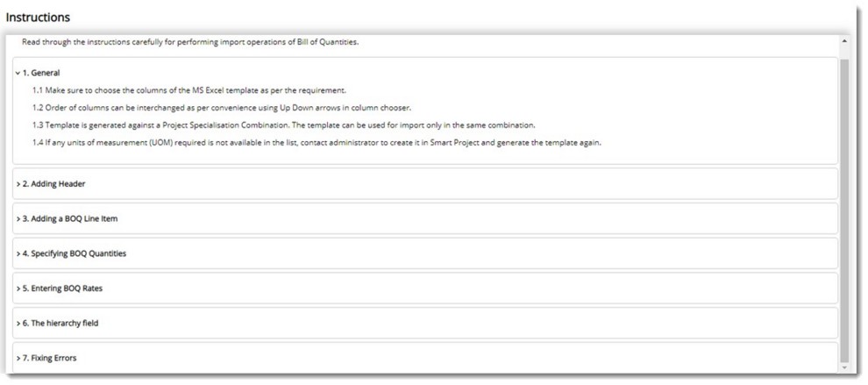Click the chevron beside Adding Header
Screen dimensions: 868x385
tap(18, 183)
